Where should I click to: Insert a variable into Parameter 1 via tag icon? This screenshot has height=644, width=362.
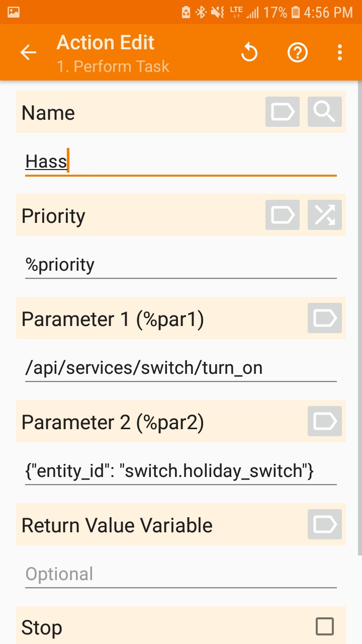pos(324,318)
